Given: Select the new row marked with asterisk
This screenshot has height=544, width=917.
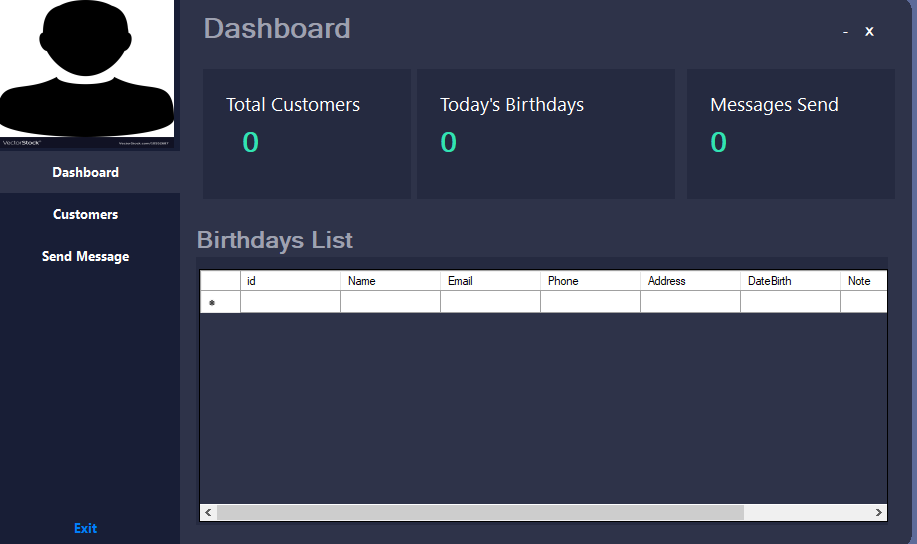Looking at the screenshot, I should [x=220, y=302].
